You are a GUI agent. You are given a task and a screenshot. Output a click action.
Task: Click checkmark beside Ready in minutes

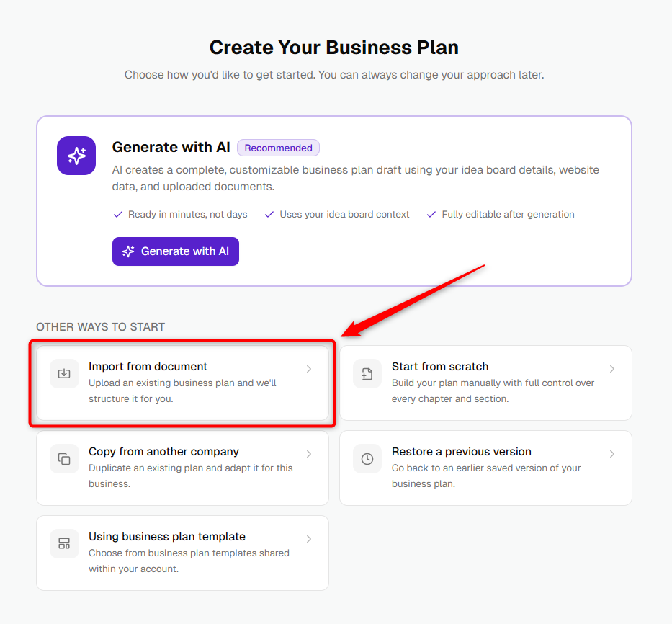(x=118, y=215)
